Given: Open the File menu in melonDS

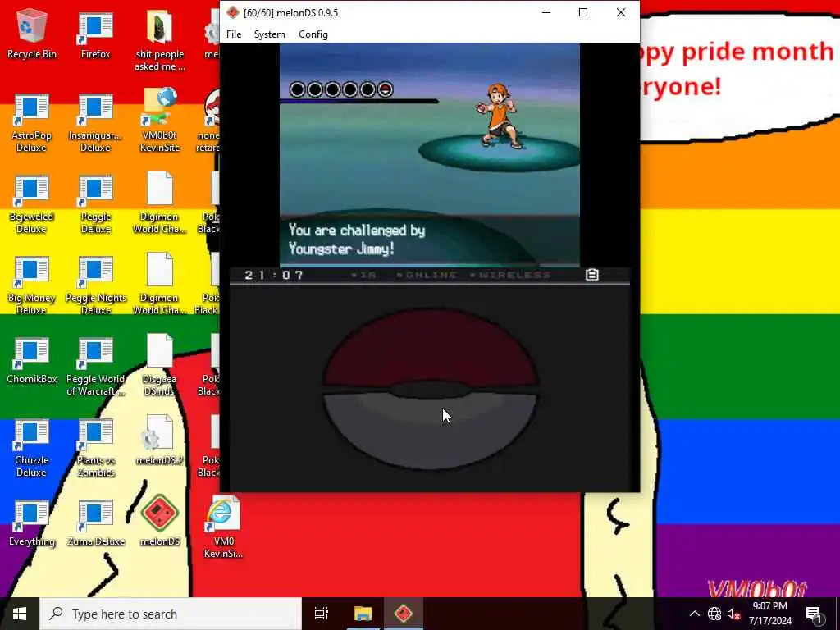Looking at the screenshot, I should click(234, 34).
